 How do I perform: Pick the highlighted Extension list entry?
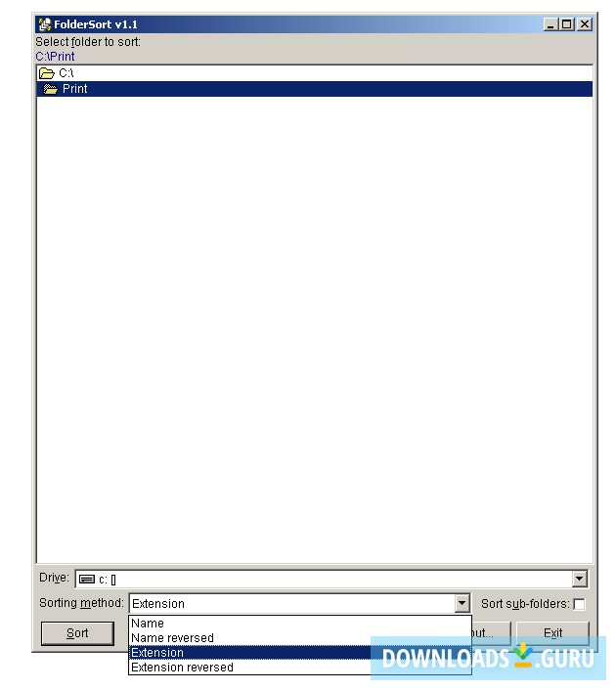pos(300,653)
